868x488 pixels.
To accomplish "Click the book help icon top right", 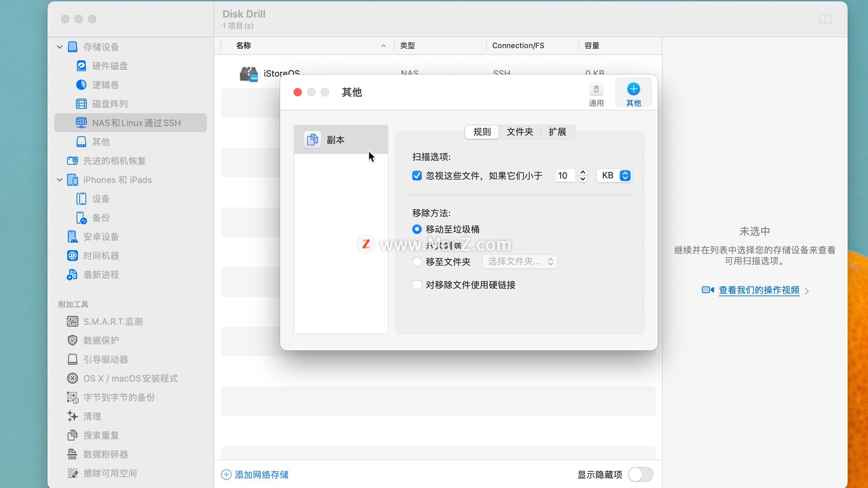I will 825,19.
